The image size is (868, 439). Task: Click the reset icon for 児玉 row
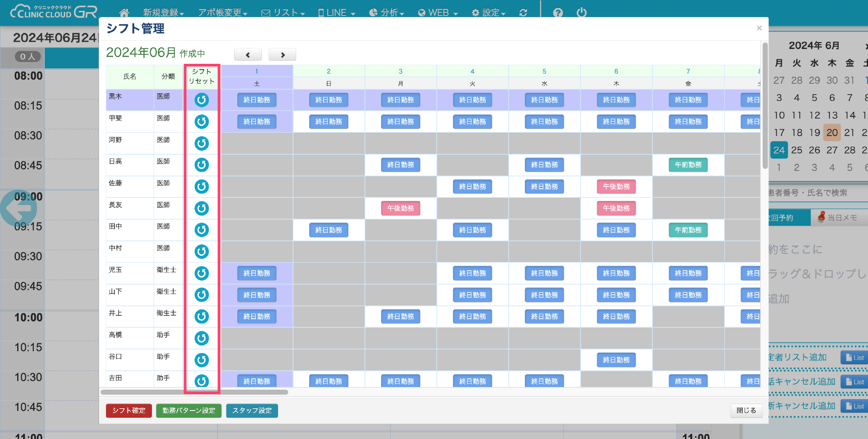point(202,273)
